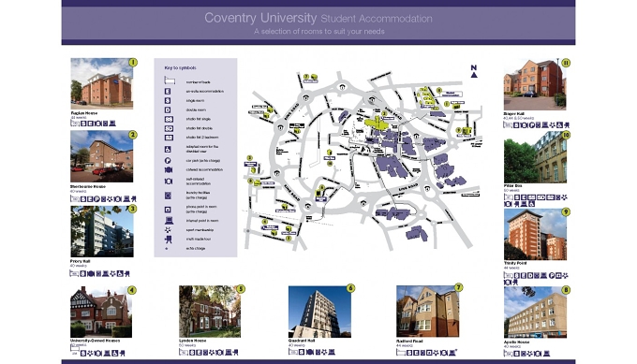Click the Apollo House photo
637x364 pixels.
click(x=535, y=313)
